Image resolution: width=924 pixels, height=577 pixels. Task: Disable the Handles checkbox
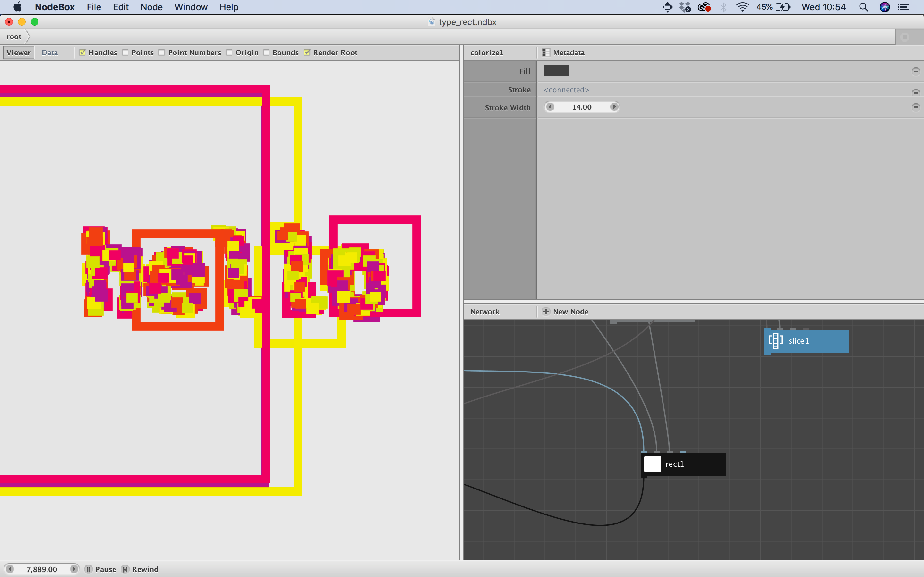pyautogui.click(x=82, y=53)
